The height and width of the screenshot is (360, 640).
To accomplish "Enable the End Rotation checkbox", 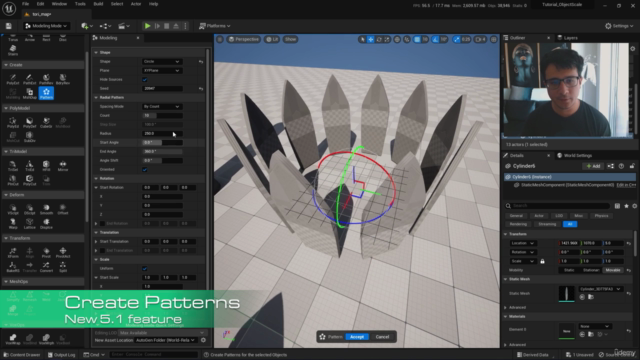I will 102,224.
